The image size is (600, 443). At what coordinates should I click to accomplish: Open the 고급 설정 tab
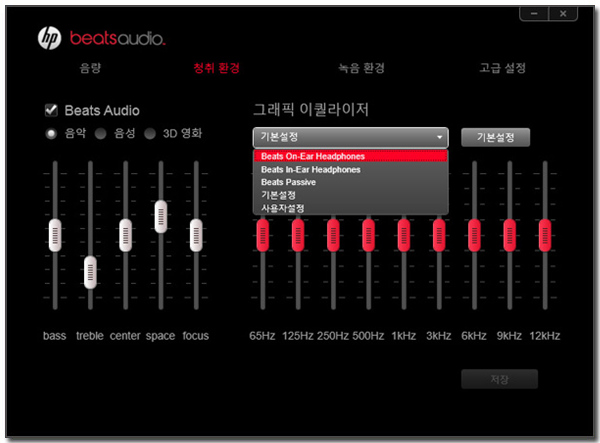(x=502, y=68)
